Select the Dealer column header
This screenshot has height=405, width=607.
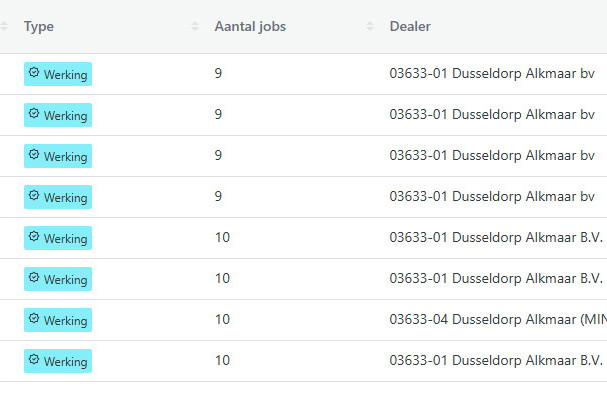pyautogui.click(x=410, y=27)
